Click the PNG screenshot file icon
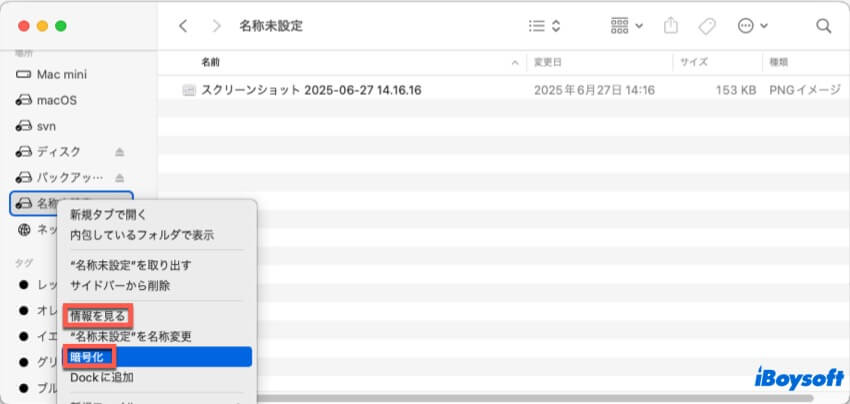 [188, 90]
